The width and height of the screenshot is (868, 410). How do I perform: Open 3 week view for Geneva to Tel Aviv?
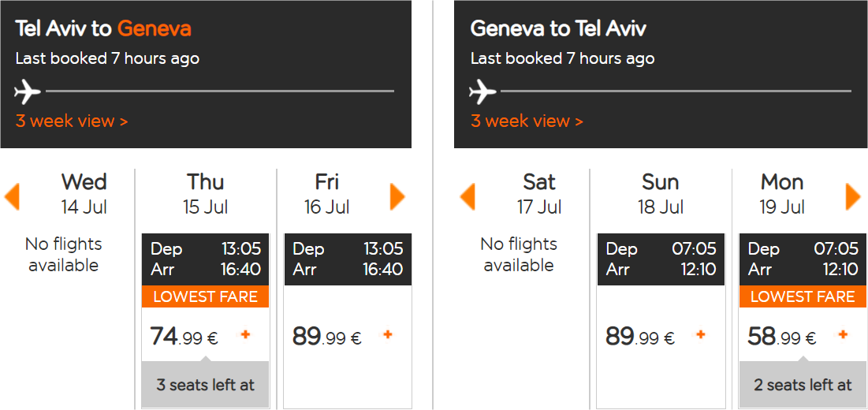527,121
